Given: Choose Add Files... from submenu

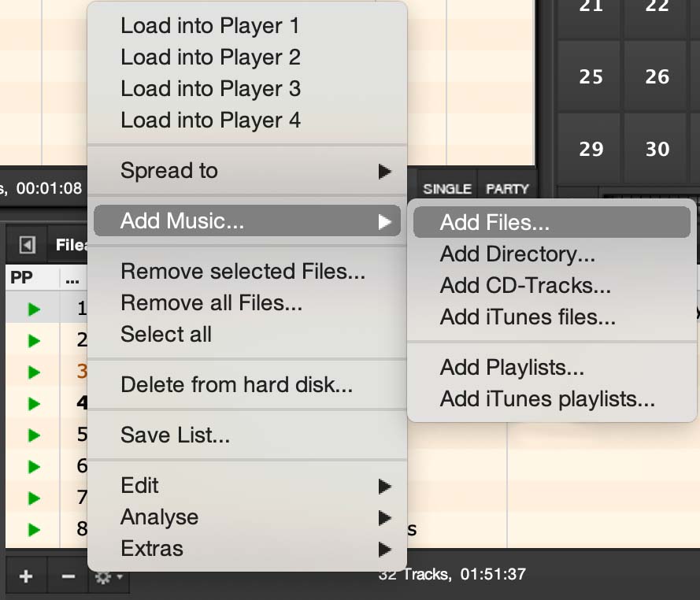Looking at the screenshot, I should 494,223.
